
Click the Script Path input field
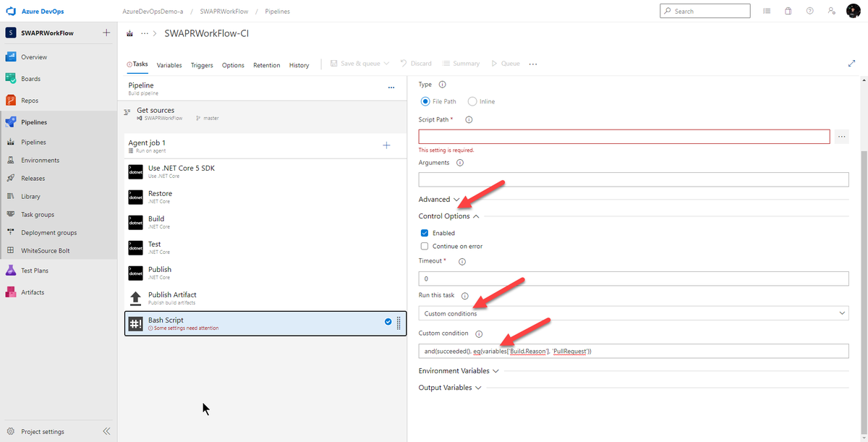pos(624,136)
